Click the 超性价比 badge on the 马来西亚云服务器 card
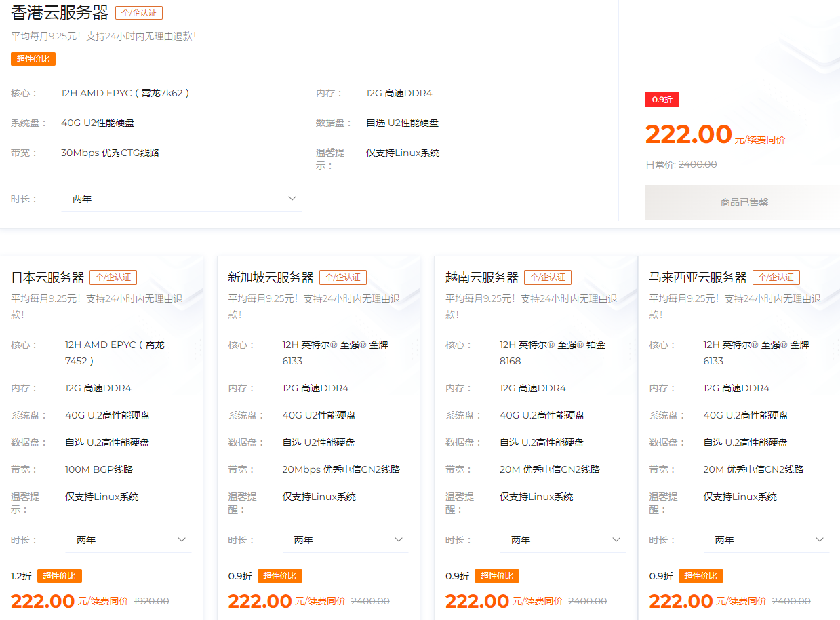The width and height of the screenshot is (840, 620). tap(700, 575)
